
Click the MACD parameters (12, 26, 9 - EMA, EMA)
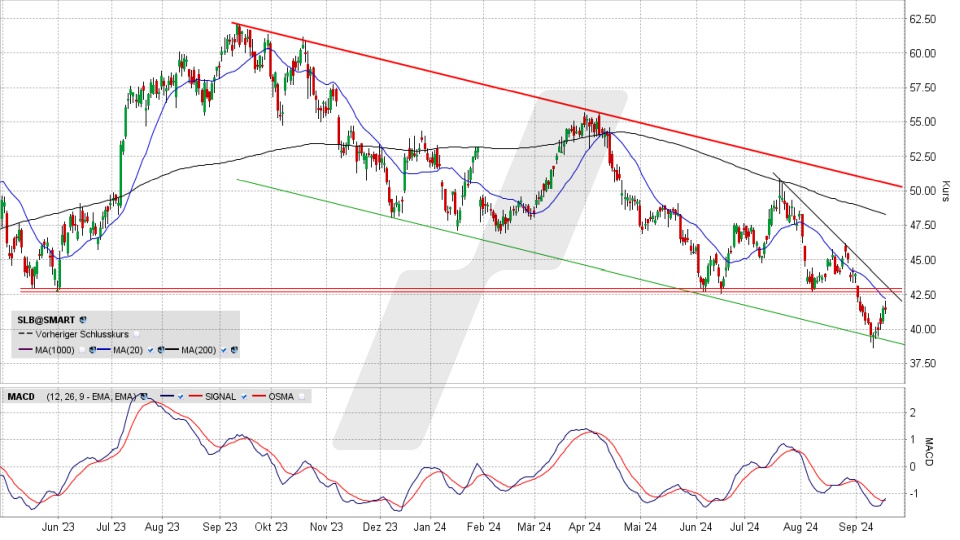pyautogui.click(x=91, y=397)
